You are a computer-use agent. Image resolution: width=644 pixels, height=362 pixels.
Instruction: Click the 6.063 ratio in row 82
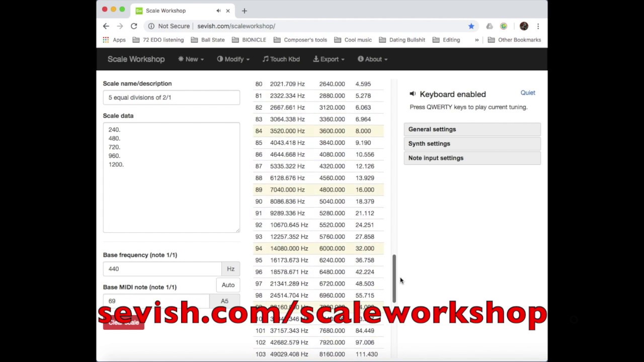(363, 108)
